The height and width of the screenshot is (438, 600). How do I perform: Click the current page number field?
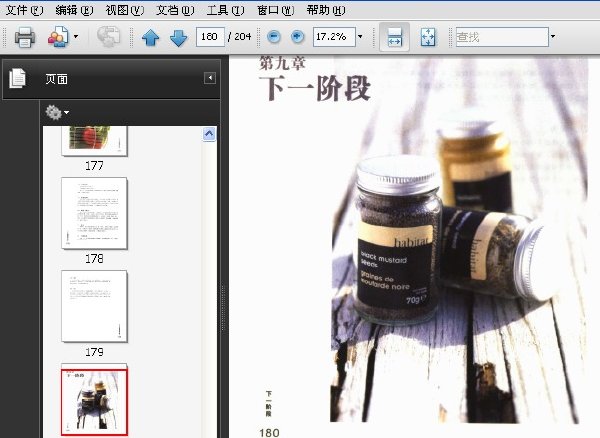click(210, 37)
